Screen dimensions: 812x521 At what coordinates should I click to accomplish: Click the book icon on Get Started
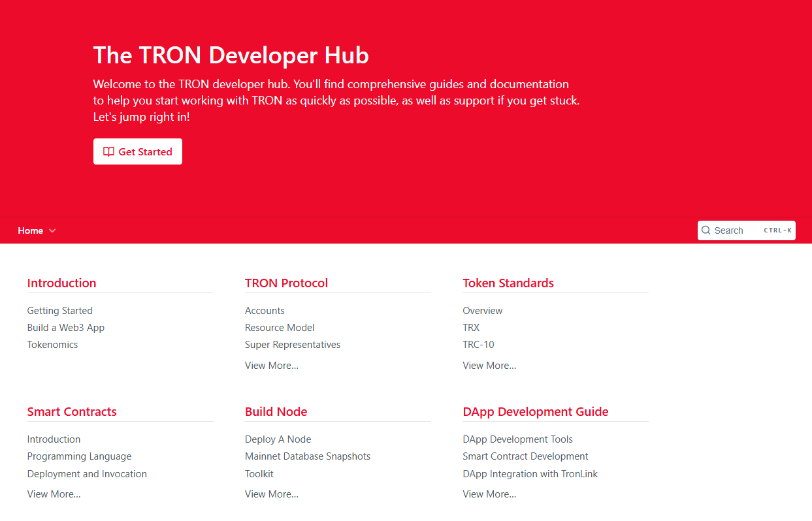109,151
